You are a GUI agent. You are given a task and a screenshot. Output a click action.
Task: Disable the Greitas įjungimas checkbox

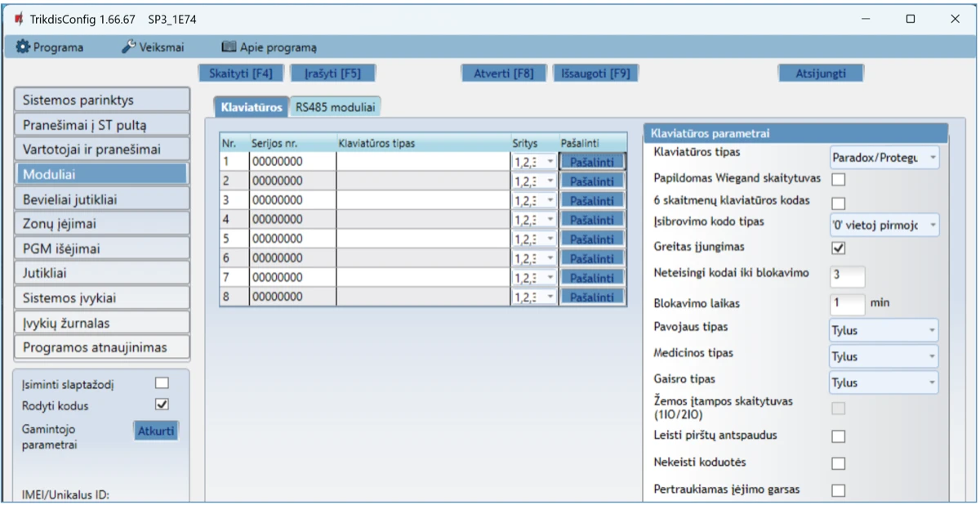click(838, 248)
